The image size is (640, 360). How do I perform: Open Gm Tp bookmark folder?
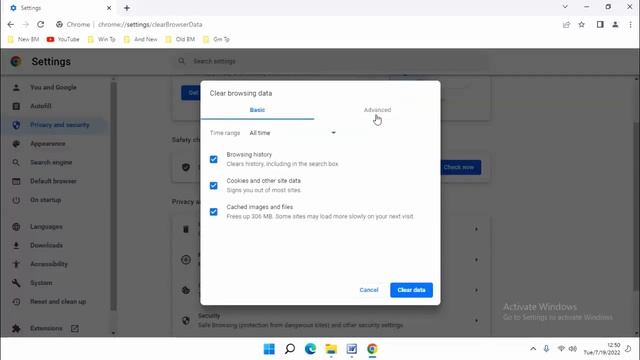coord(216,39)
